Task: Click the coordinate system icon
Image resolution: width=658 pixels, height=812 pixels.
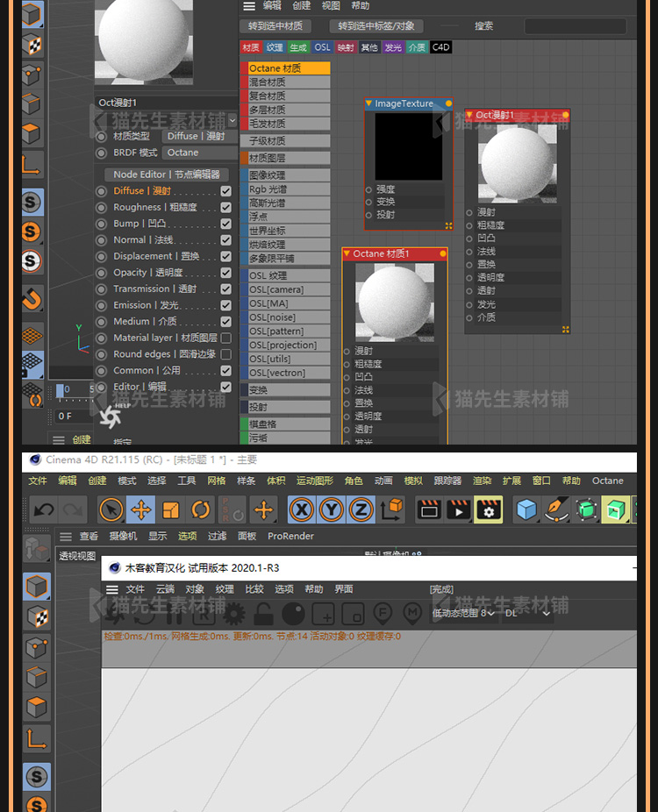Action: 391,510
